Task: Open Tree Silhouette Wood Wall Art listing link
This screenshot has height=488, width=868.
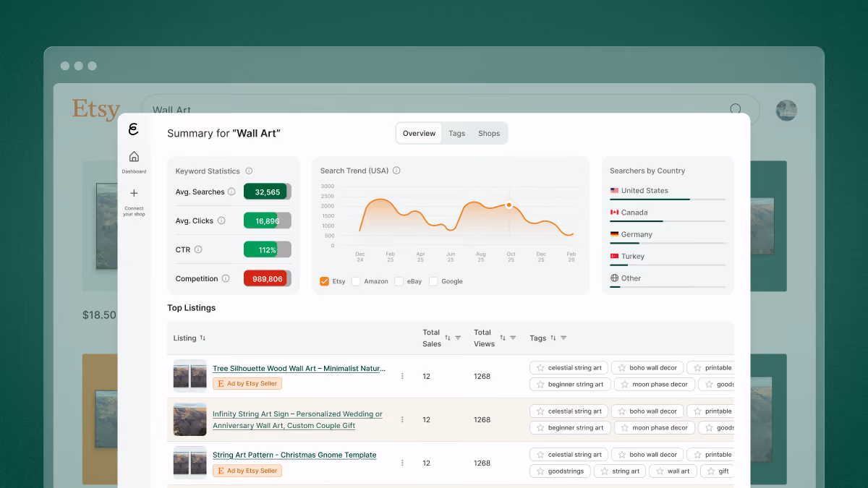Action: (x=299, y=369)
